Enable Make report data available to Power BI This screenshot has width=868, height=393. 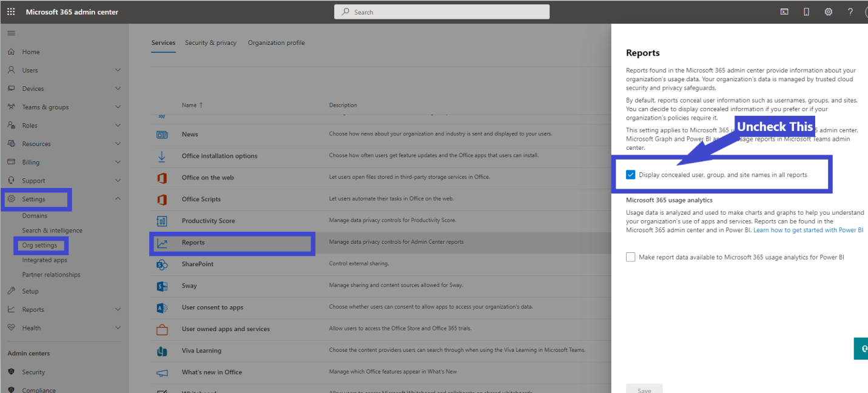pyautogui.click(x=631, y=257)
